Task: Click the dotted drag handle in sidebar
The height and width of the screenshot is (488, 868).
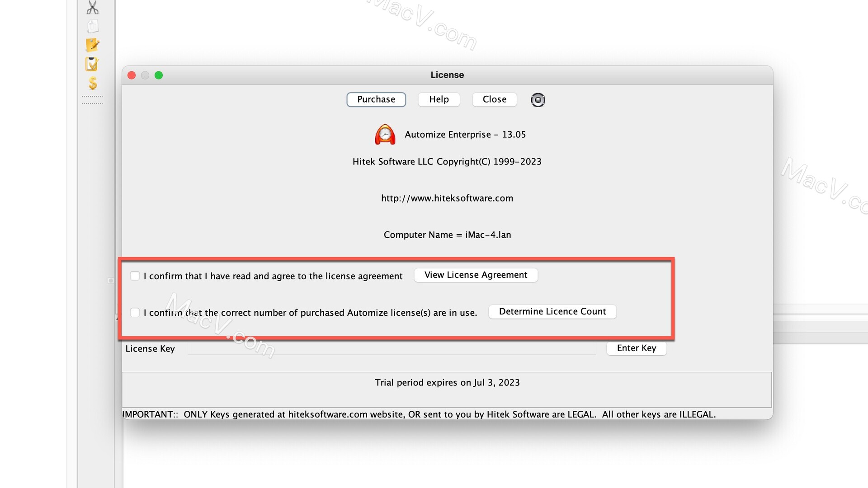Action: click(x=92, y=100)
